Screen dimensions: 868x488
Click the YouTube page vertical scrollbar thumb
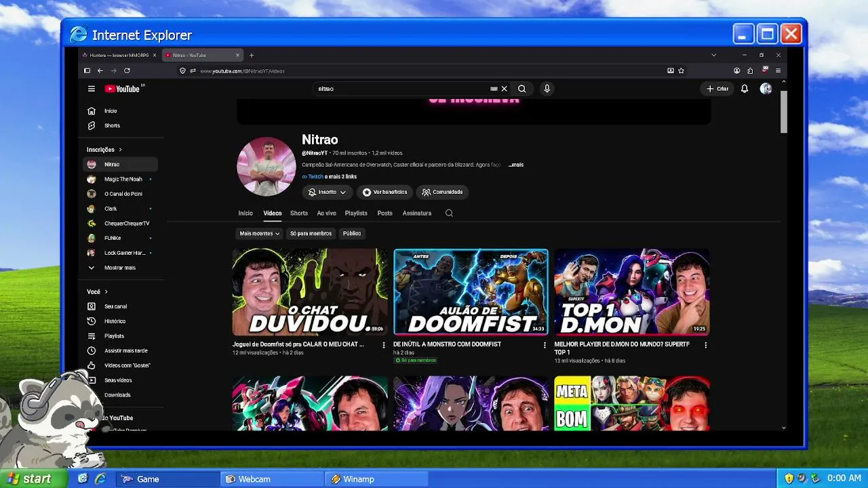(784, 112)
